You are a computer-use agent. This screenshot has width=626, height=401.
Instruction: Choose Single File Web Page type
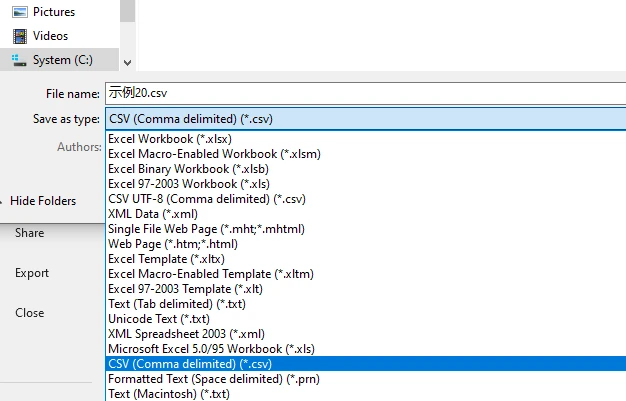coord(366,229)
